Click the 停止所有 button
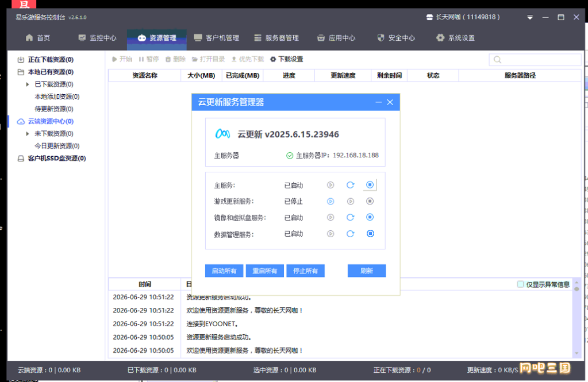 [306, 271]
